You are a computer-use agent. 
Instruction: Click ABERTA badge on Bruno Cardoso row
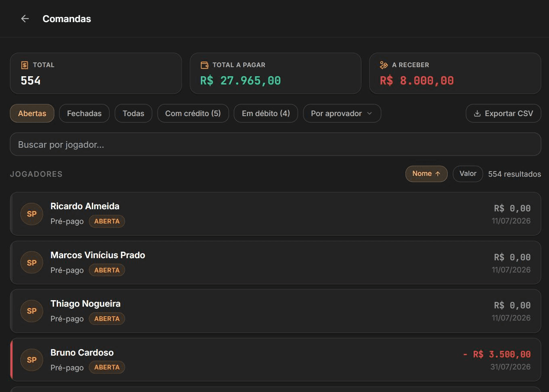107,367
